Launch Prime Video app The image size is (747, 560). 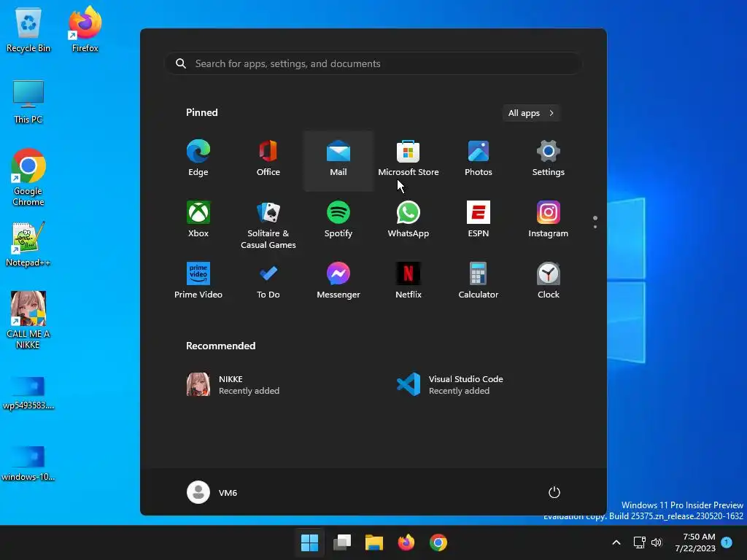(x=198, y=281)
